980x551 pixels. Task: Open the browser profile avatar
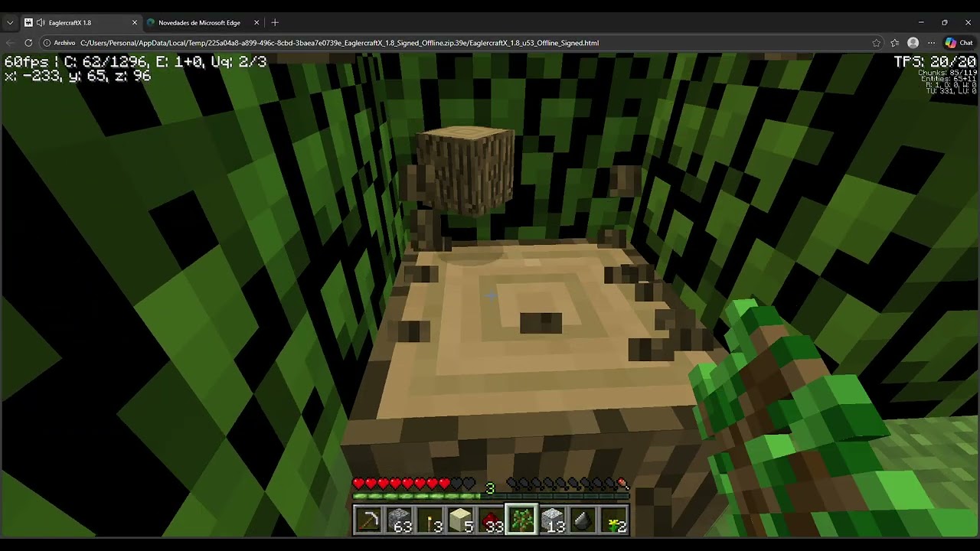tap(913, 43)
